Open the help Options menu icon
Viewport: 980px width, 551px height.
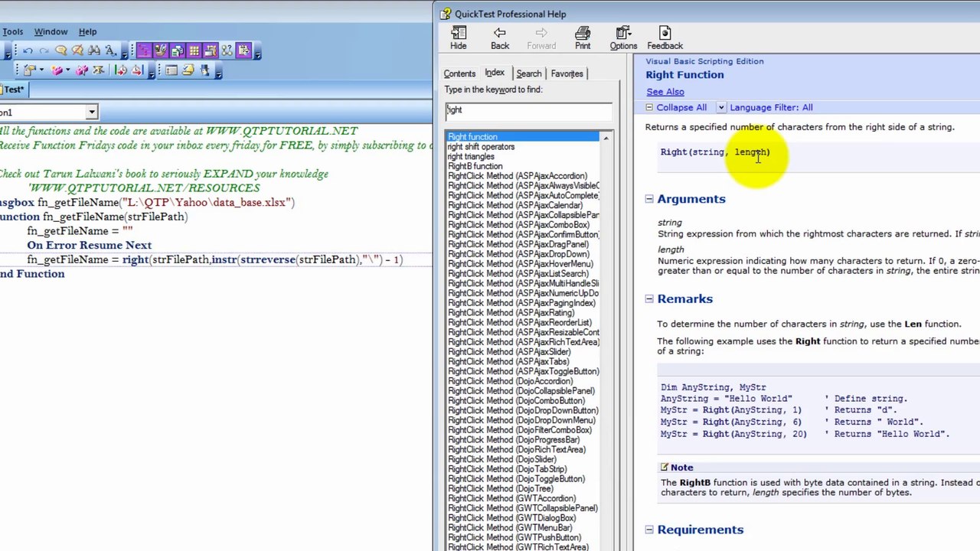pos(623,38)
